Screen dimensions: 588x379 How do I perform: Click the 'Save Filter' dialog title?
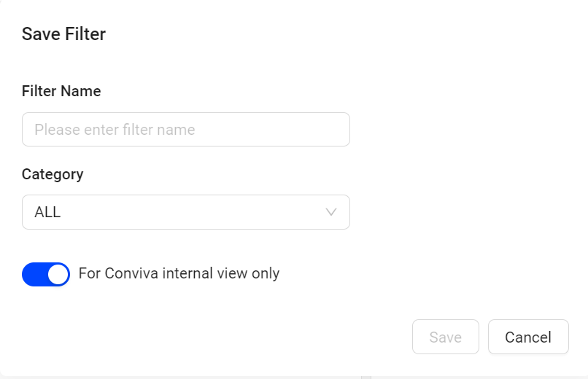point(63,34)
